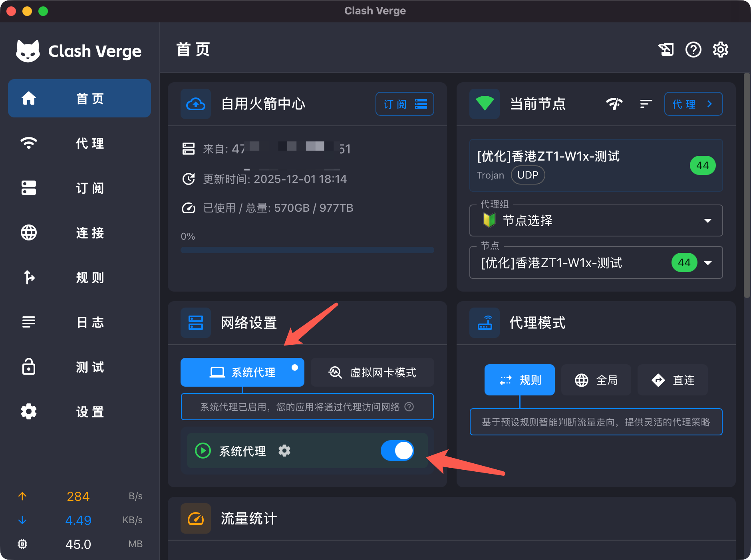Expand the node selection dropdown
Screen dimensions: 751x560
click(707, 263)
